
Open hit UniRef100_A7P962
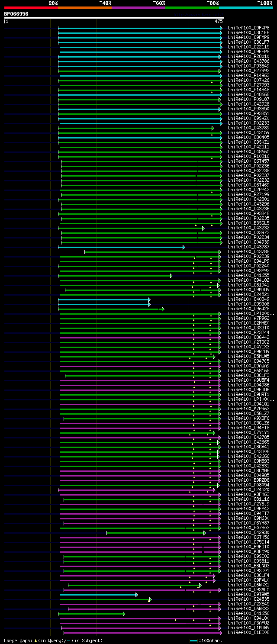click(248, 319)
